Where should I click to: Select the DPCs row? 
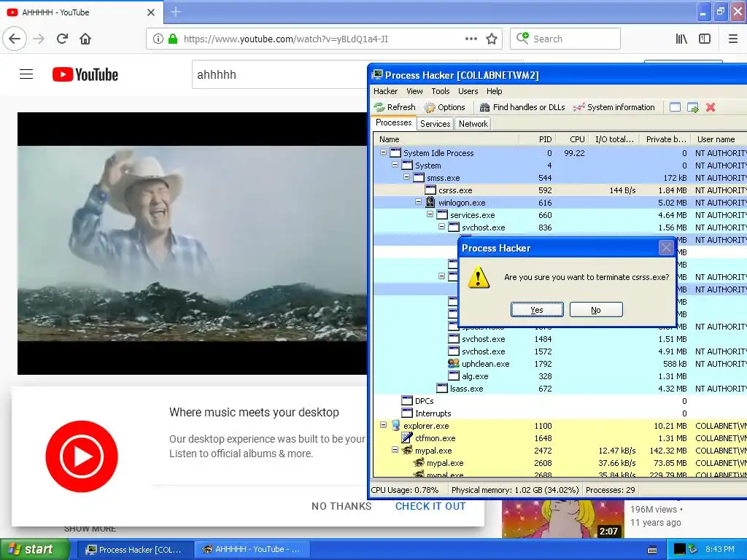tap(560, 401)
